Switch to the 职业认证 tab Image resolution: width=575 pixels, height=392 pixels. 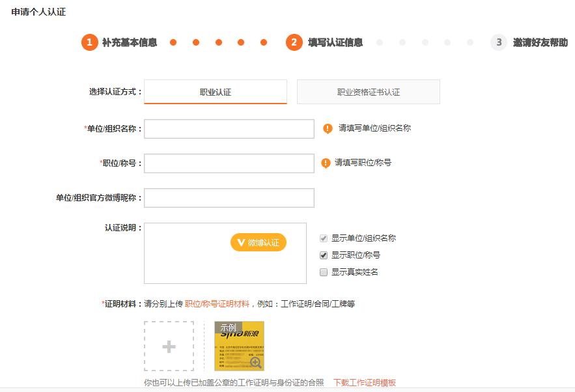[x=215, y=91]
